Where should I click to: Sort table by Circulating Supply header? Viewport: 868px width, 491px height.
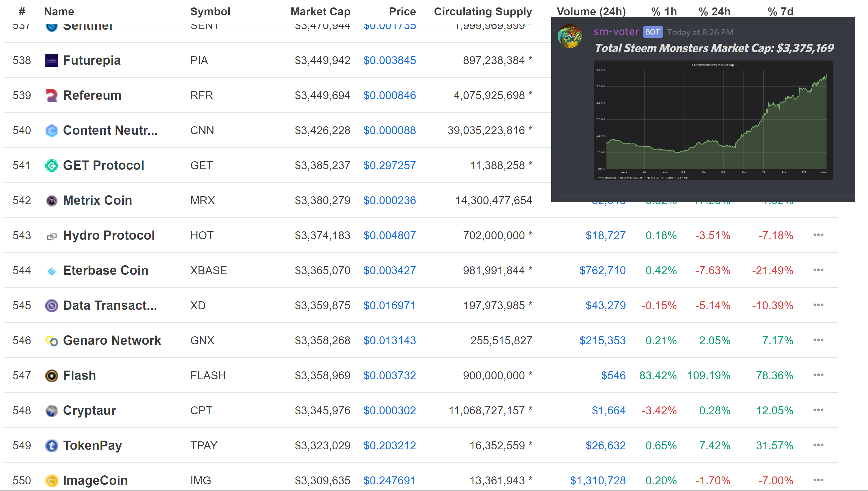[483, 12]
